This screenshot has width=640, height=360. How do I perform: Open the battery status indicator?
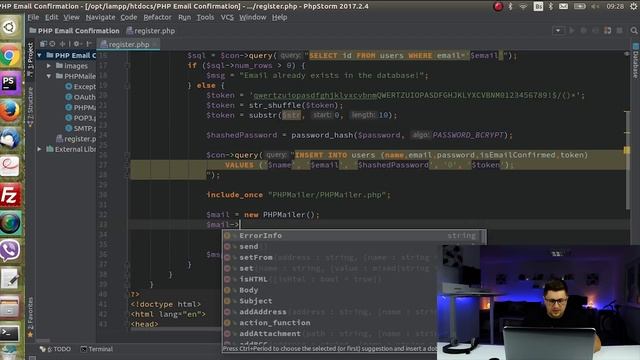580,7
